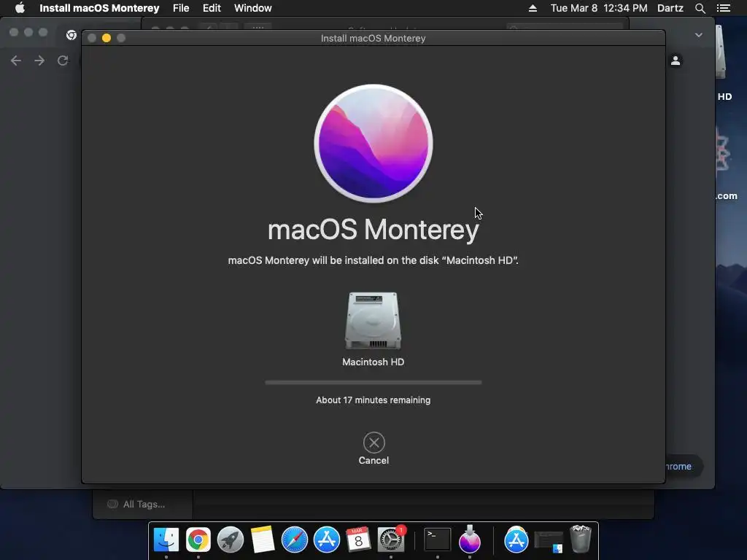Click the macOS Monterey logo image

(373, 144)
